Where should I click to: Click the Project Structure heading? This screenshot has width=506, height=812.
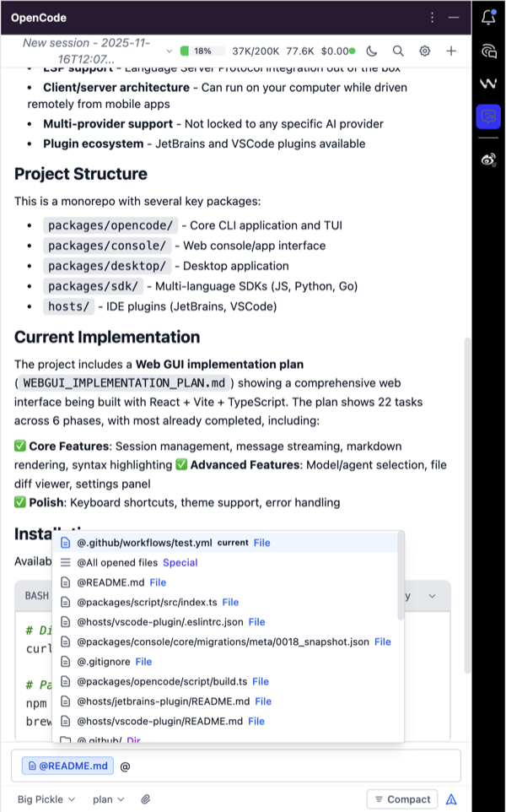click(x=81, y=174)
